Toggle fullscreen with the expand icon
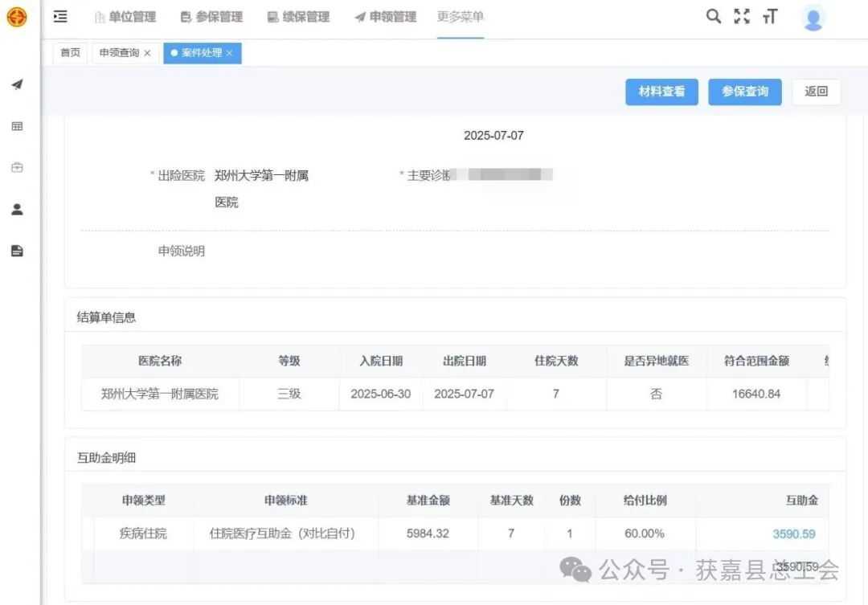The height and width of the screenshot is (605, 868). [741, 15]
